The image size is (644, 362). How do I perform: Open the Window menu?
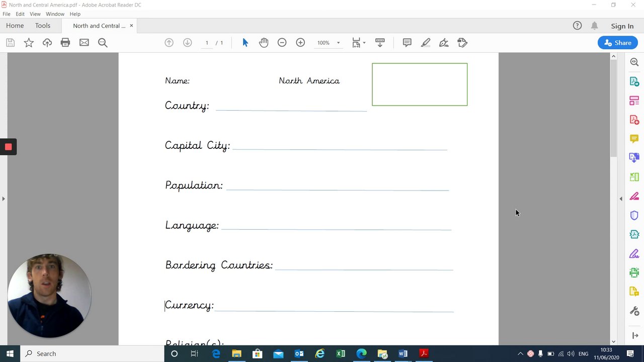pyautogui.click(x=55, y=14)
